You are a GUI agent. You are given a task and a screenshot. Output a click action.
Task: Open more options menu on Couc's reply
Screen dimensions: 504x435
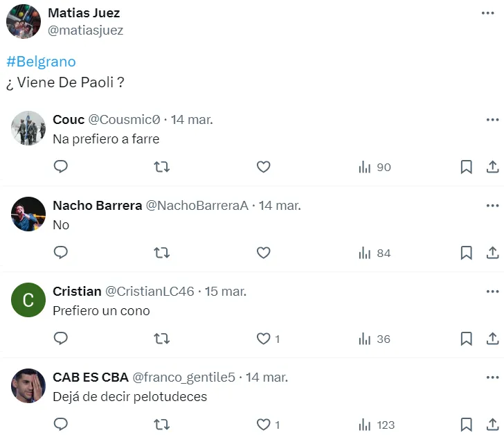tap(492, 119)
